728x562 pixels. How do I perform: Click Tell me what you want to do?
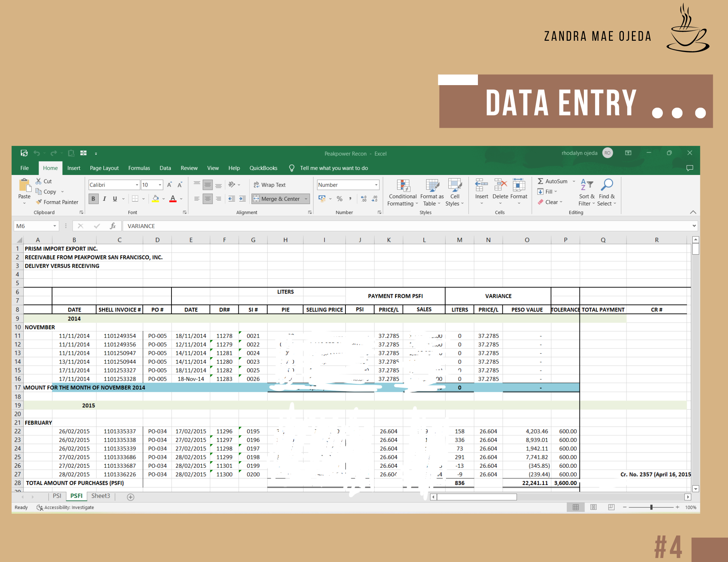(x=333, y=168)
